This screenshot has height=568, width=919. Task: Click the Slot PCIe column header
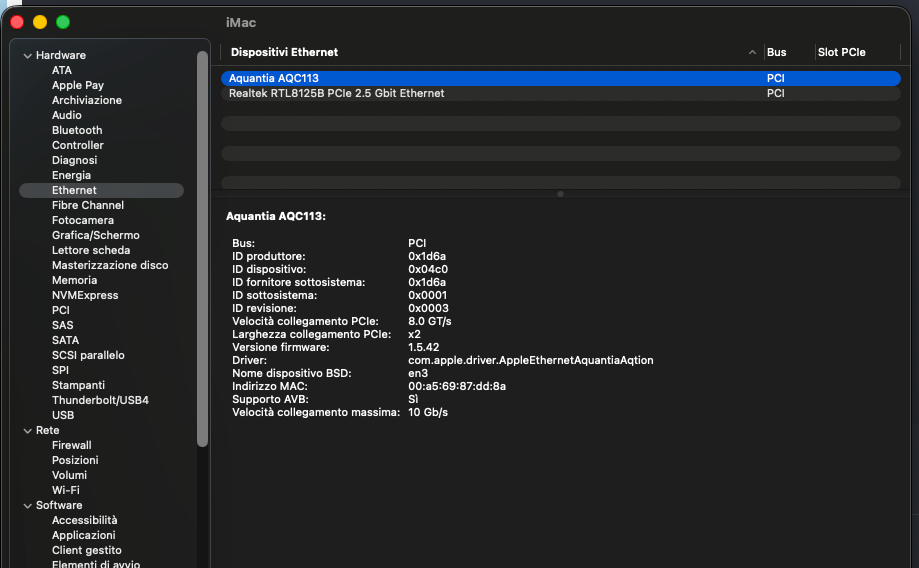[x=842, y=52]
